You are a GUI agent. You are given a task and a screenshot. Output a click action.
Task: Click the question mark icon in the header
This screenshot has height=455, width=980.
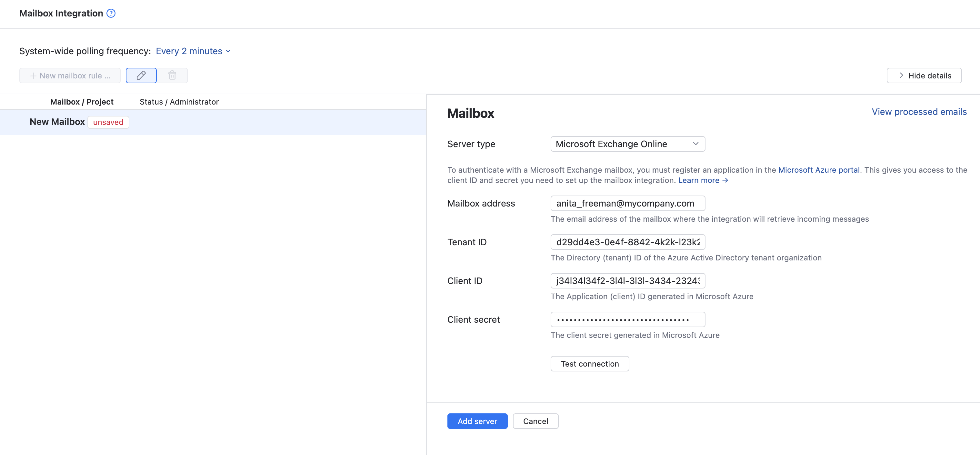(x=111, y=13)
